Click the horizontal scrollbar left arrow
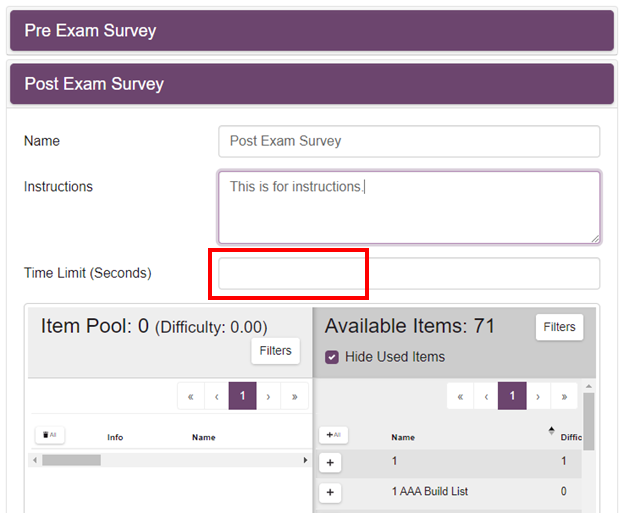The width and height of the screenshot is (624, 513). pos(35,460)
